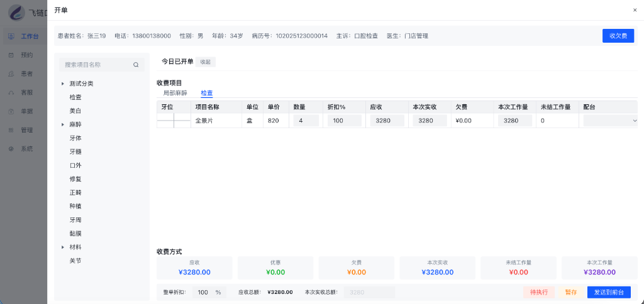Select 关节 in the category tree
This screenshot has width=644, height=304.
click(x=75, y=261)
